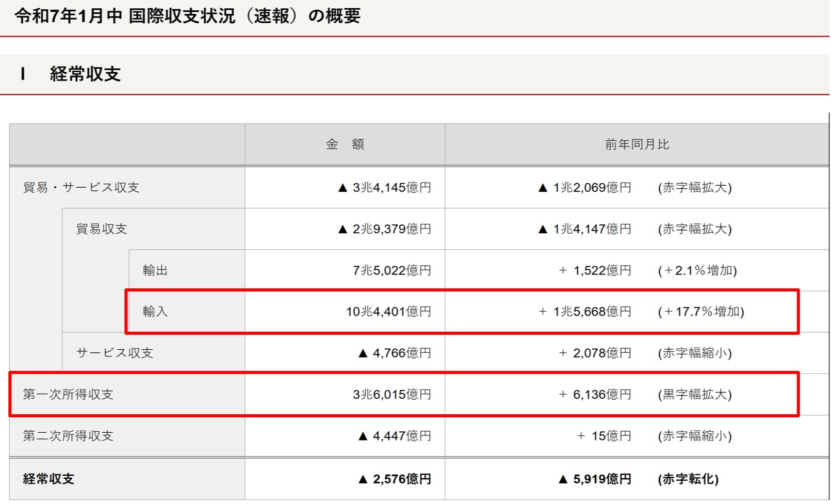Click the サービス収支 row label
This screenshot has height=504, width=831.
click(x=115, y=353)
